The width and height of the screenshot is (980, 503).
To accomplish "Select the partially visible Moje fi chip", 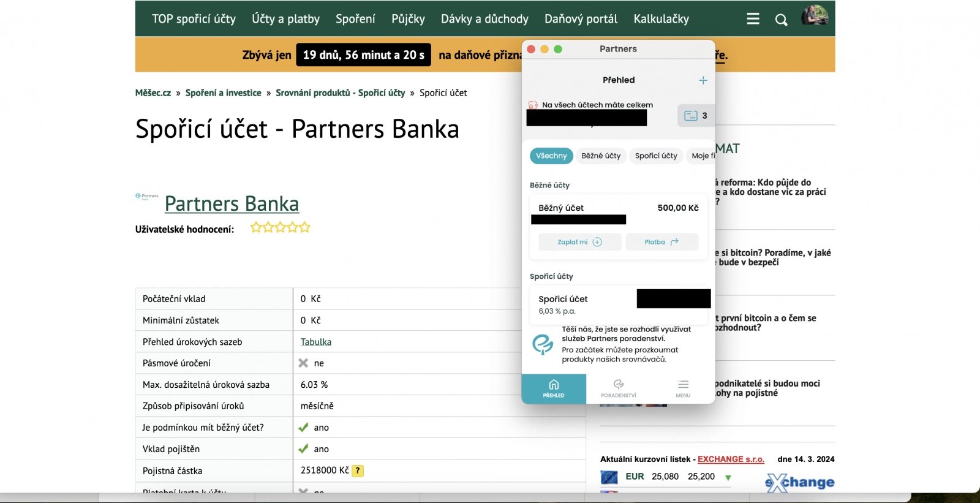I will 701,156.
